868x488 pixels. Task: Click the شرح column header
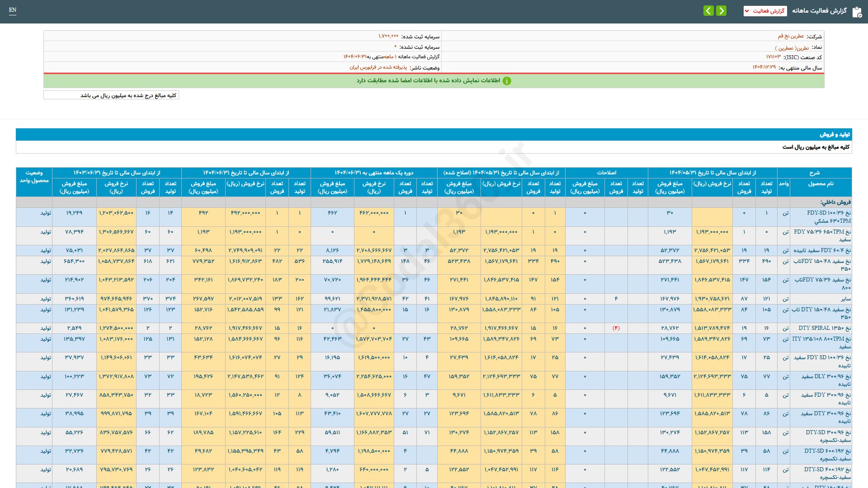(x=814, y=173)
